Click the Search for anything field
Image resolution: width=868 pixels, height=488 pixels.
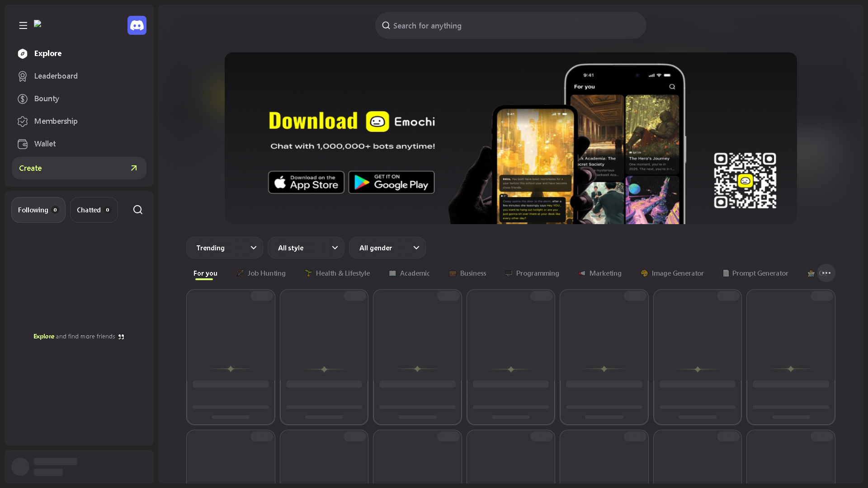coord(510,25)
